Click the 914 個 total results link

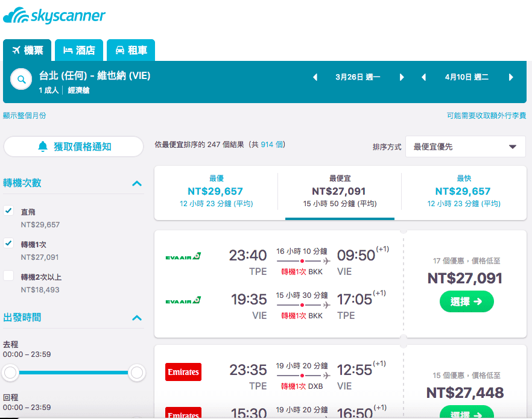pyautogui.click(x=272, y=145)
